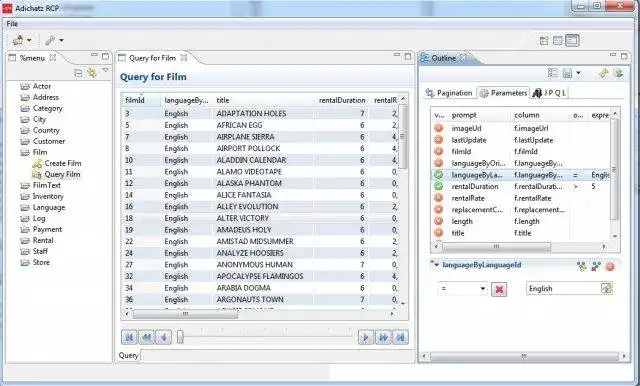This screenshot has height=386, width=640.
Task: Open the Customer folder in menu tree
Action: tap(49, 141)
